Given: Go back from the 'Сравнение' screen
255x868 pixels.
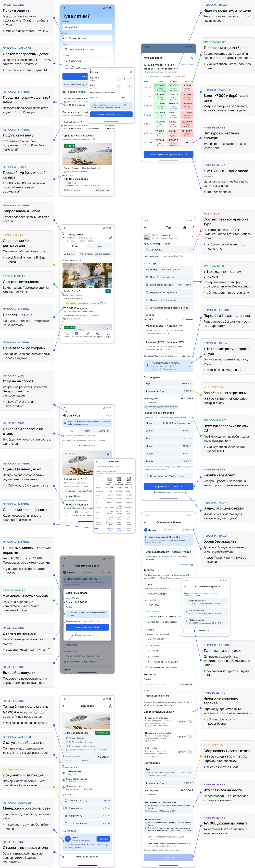Looking at the screenshot, I should click(97, 462).
